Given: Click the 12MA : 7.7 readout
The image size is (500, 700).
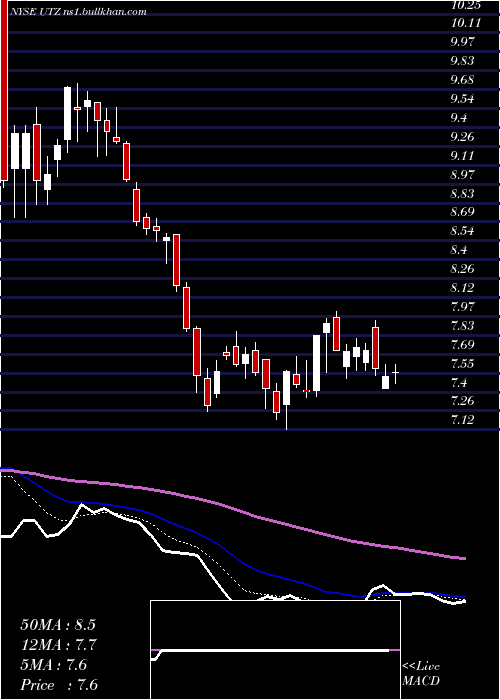Looking at the screenshot, I should [x=59, y=645].
